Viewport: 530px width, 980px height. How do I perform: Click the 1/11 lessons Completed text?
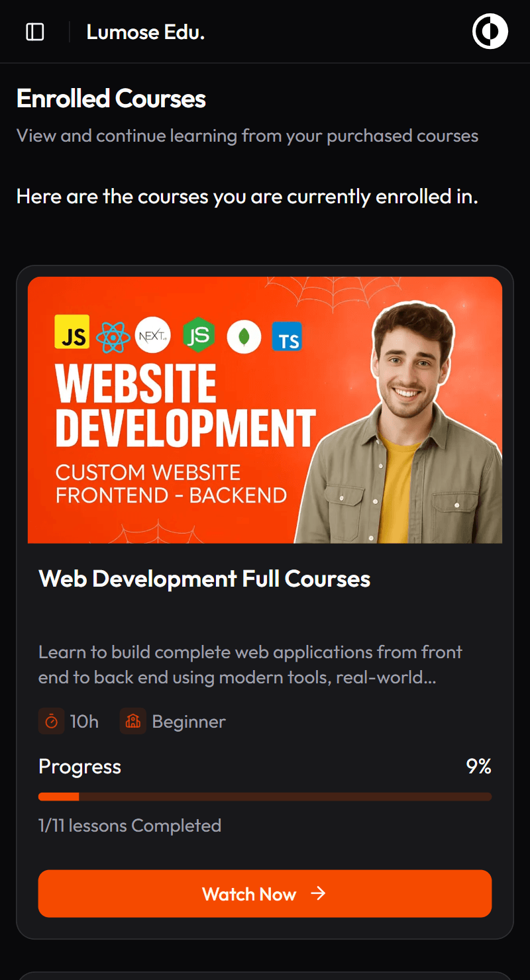(x=130, y=826)
